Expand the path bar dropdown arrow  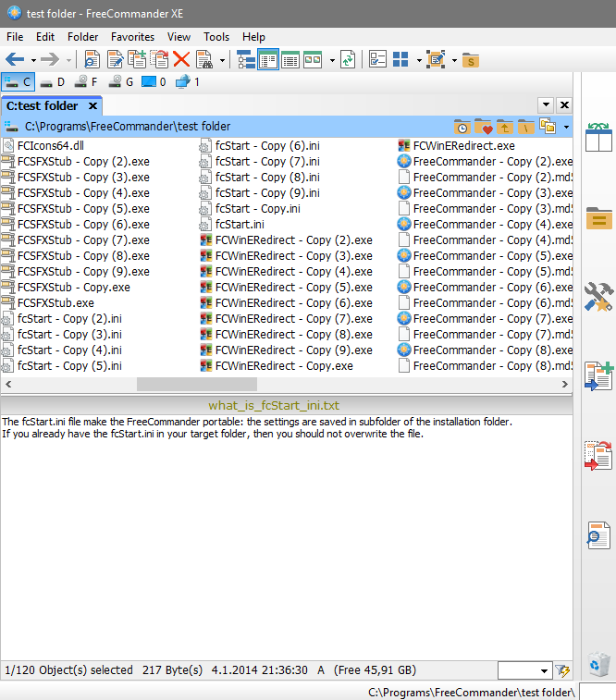566,128
